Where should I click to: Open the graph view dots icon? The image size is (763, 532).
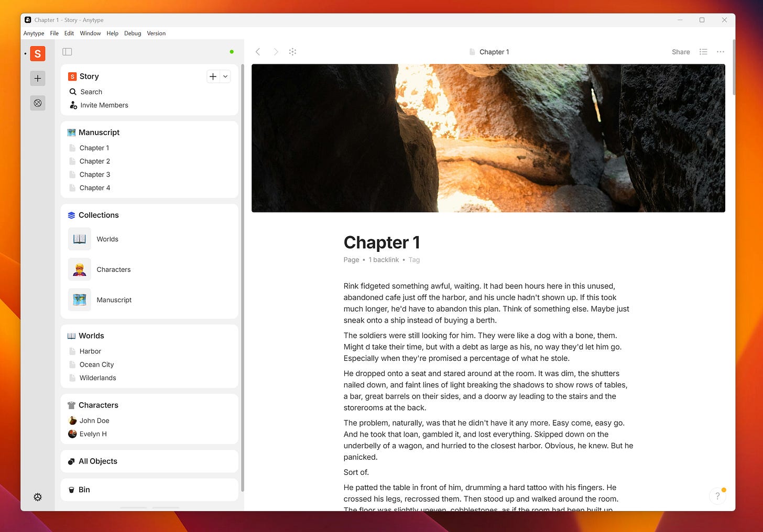pyautogui.click(x=293, y=52)
